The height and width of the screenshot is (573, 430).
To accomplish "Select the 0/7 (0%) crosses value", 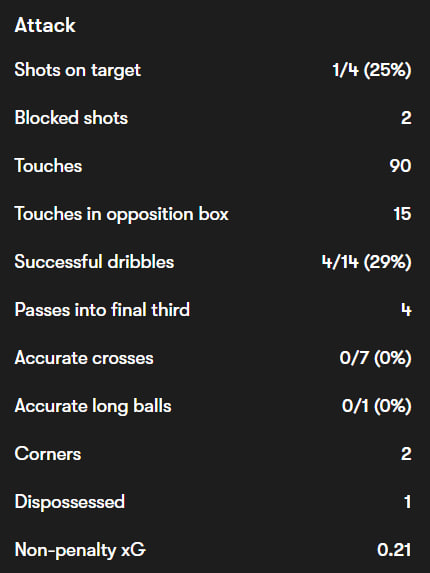I will [x=376, y=358].
